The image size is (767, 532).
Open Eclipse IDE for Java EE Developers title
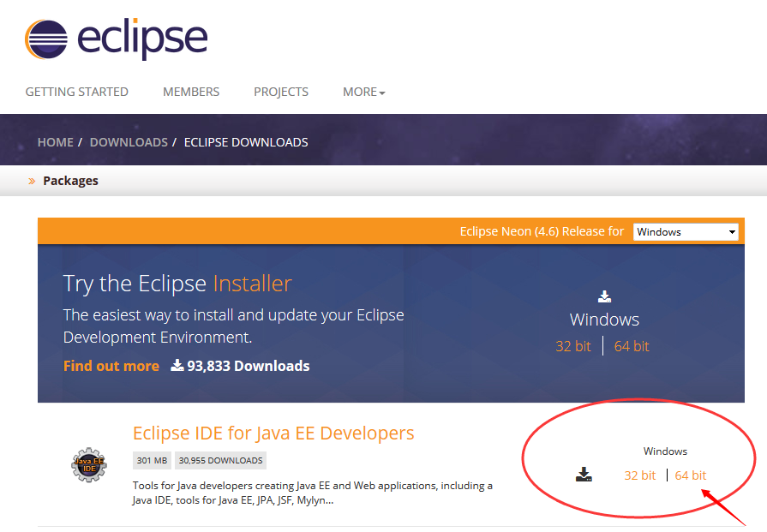coord(273,433)
